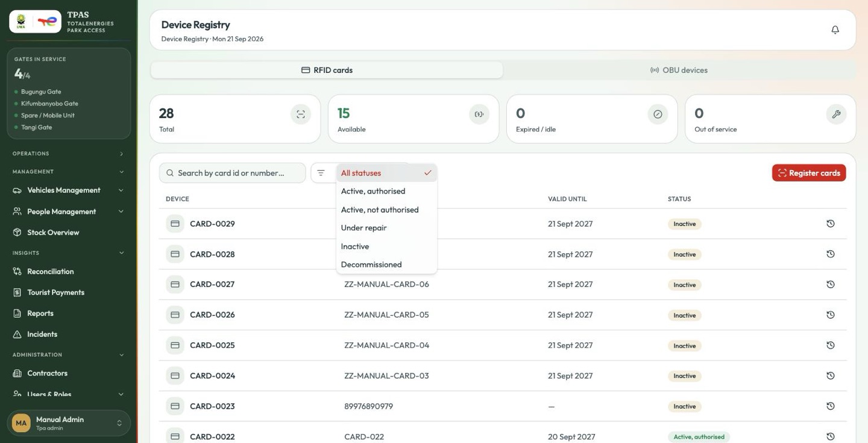This screenshot has height=443, width=868.
Task: Click the Total 28 summary card
Action: (235, 119)
